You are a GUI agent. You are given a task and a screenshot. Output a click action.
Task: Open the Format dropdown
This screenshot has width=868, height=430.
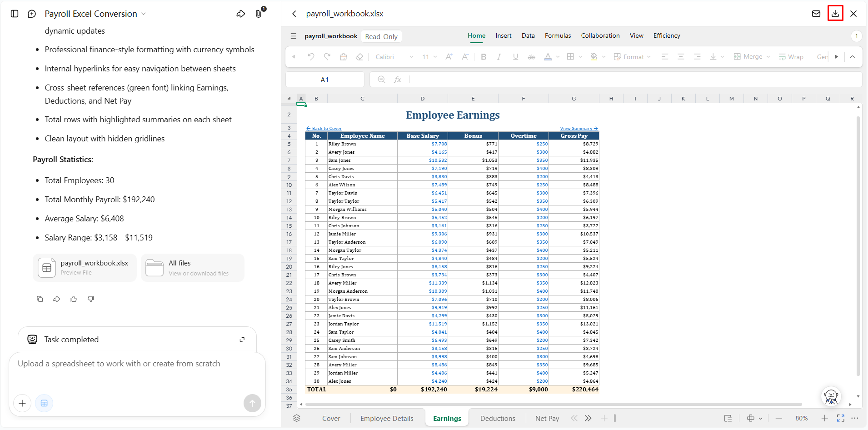[x=632, y=57]
